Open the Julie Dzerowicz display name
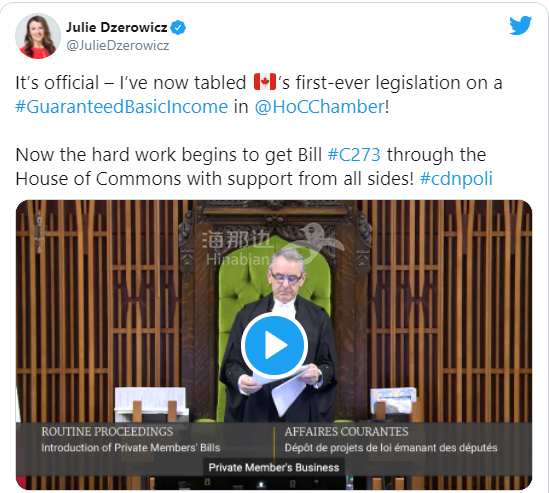549x493 pixels. click(117, 27)
